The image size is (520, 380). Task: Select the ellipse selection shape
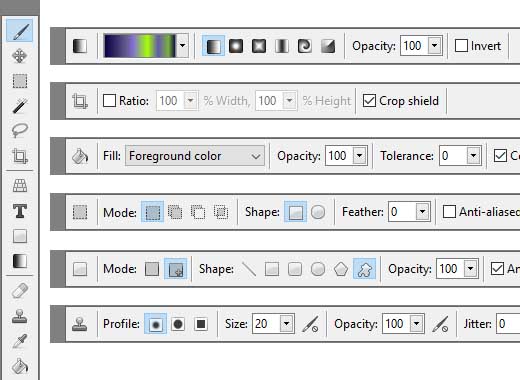pyautogui.click(x=318, y=212)
